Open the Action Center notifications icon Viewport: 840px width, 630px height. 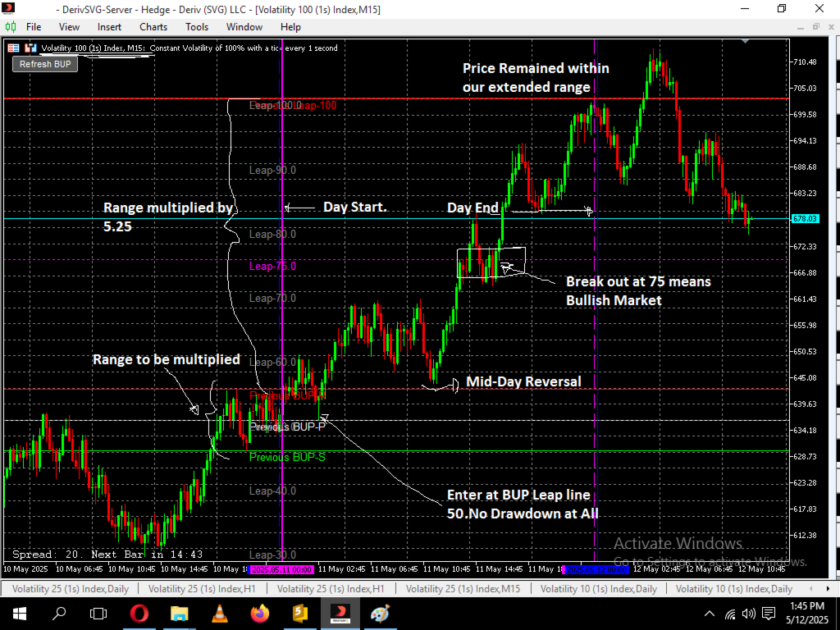pyautogui.click(x=769, y=614)
